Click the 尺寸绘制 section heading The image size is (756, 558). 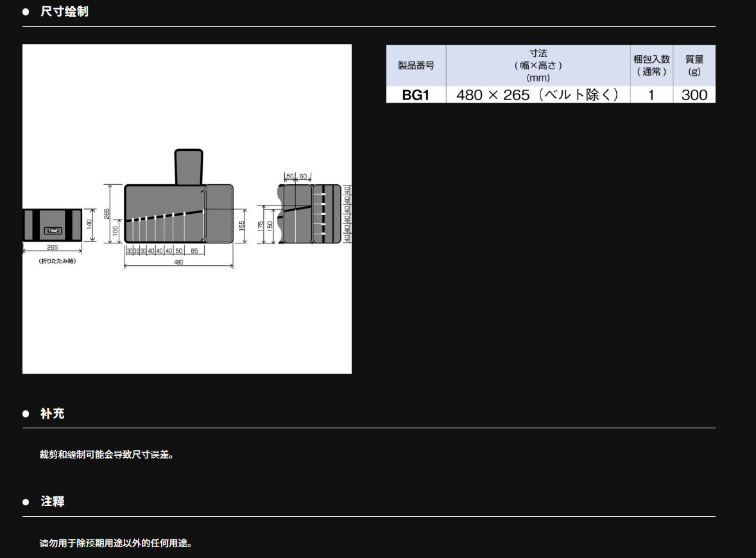64,12
